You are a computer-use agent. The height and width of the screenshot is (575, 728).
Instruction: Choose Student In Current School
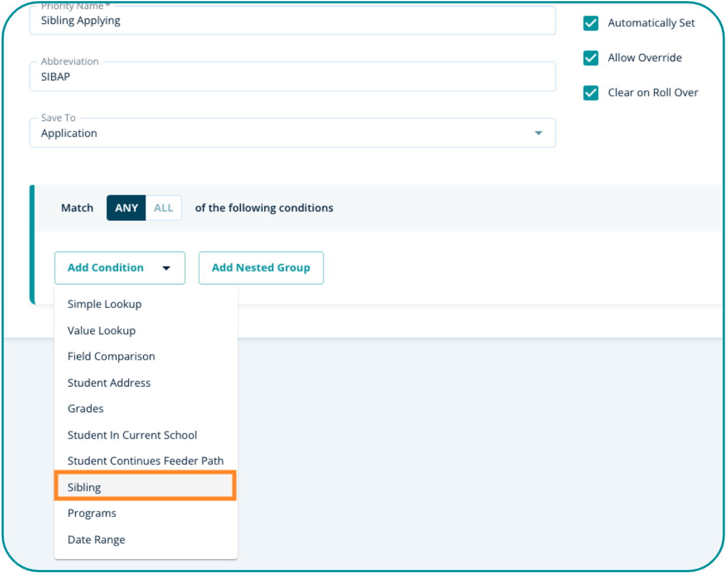[132, 435]
